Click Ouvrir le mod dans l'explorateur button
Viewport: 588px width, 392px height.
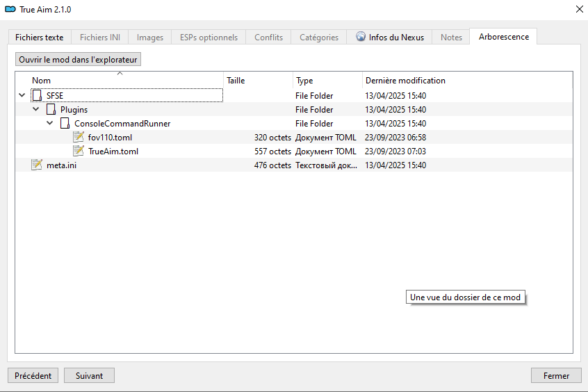(x=78, y=59)
